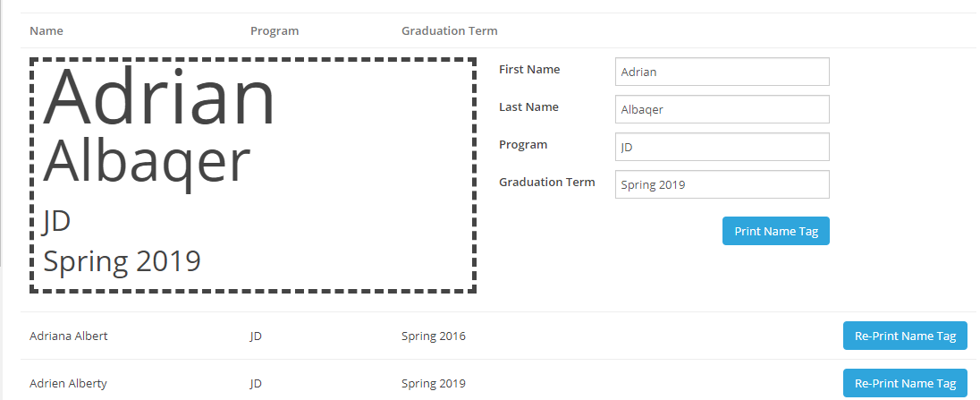Edit the Graduation Term input field
The height and width of the screenshot is (400, 980).
722,185
